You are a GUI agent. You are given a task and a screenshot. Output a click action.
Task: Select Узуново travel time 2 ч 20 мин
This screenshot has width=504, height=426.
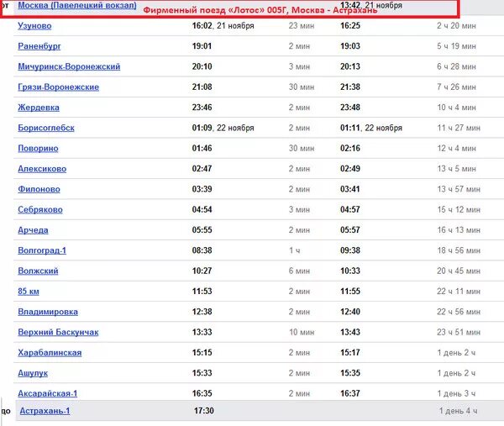click(456, 26)
